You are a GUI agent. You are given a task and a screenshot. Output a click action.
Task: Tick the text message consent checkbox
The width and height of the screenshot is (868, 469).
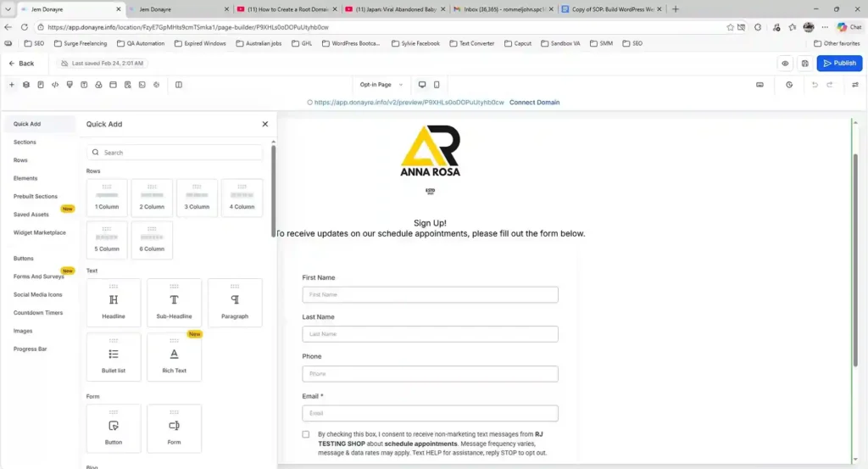tap(305, 435)
